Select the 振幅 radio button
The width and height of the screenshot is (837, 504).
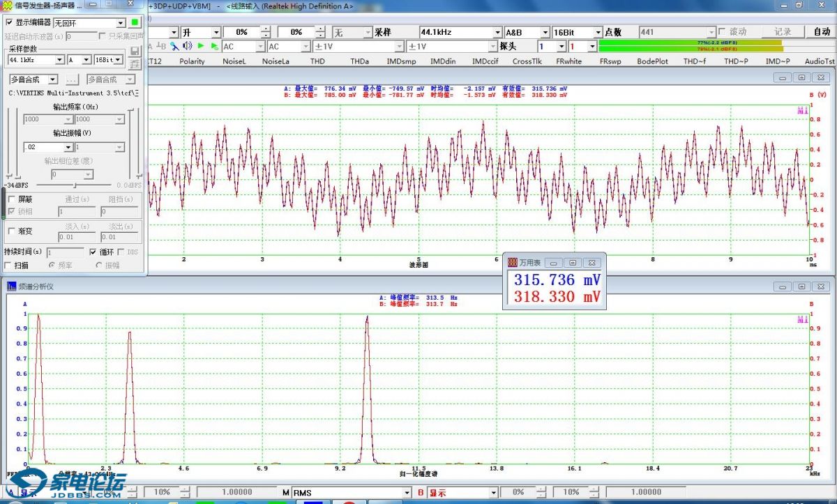[98, 265]
